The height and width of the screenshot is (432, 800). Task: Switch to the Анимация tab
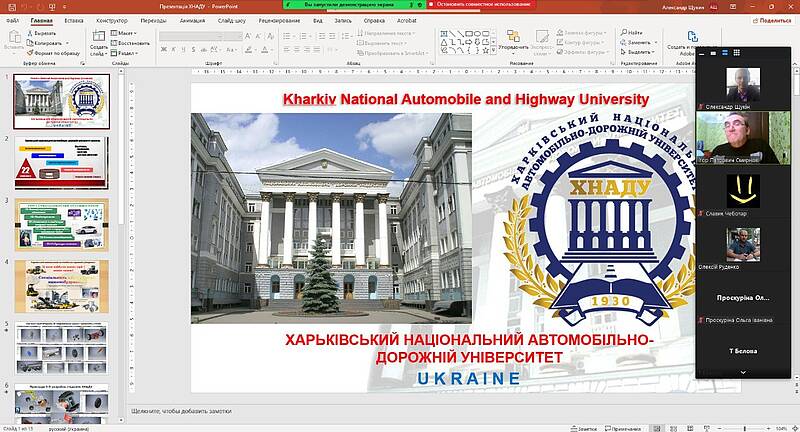[x=192, y=21]
